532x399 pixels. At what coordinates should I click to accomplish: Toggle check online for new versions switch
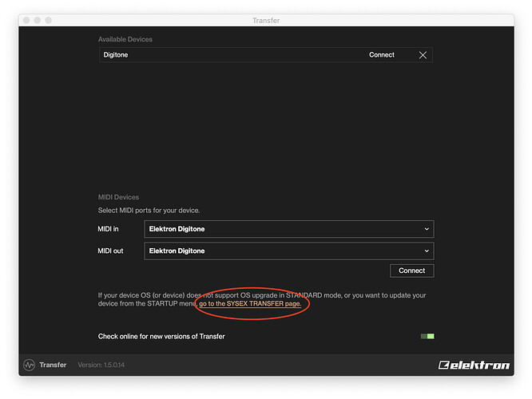click(427, 336)
